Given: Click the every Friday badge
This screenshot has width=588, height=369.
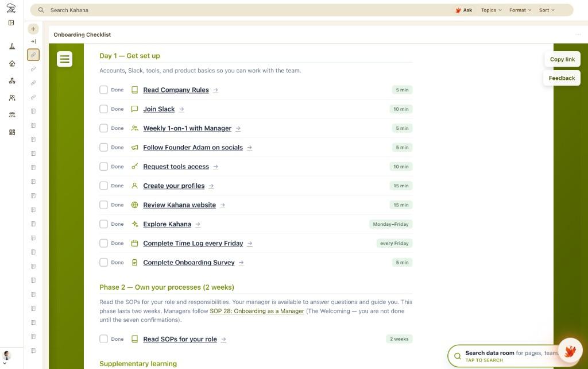Looking at the screenshot, I should [394, 243].
